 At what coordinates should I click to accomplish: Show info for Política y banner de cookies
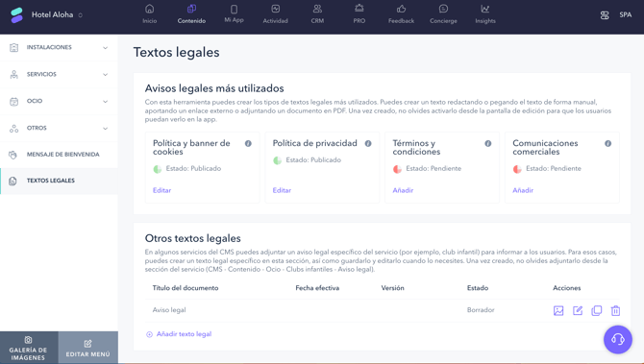(x=248, y=144)
